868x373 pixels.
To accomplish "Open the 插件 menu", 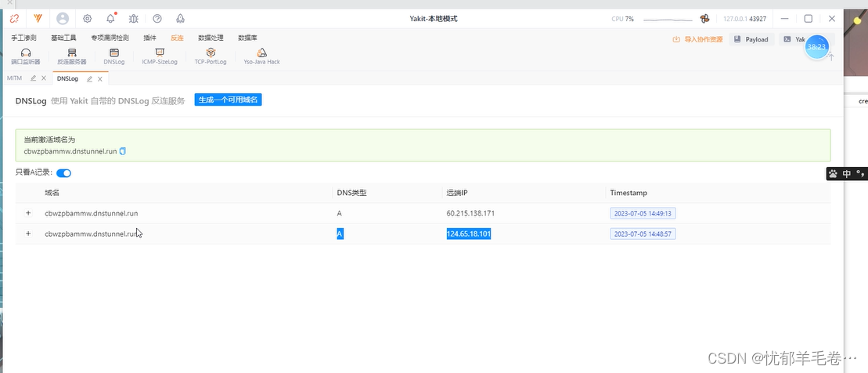I will [x=149, y=38].
